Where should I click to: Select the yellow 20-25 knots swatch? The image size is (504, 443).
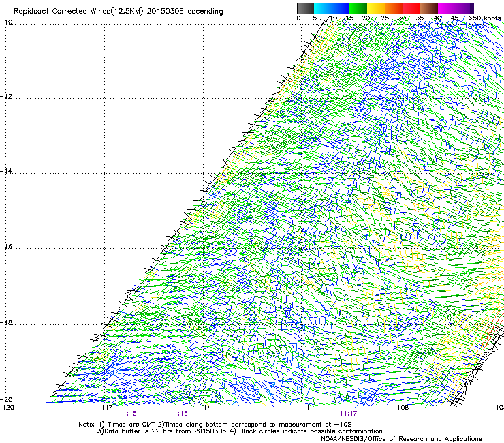376,8
